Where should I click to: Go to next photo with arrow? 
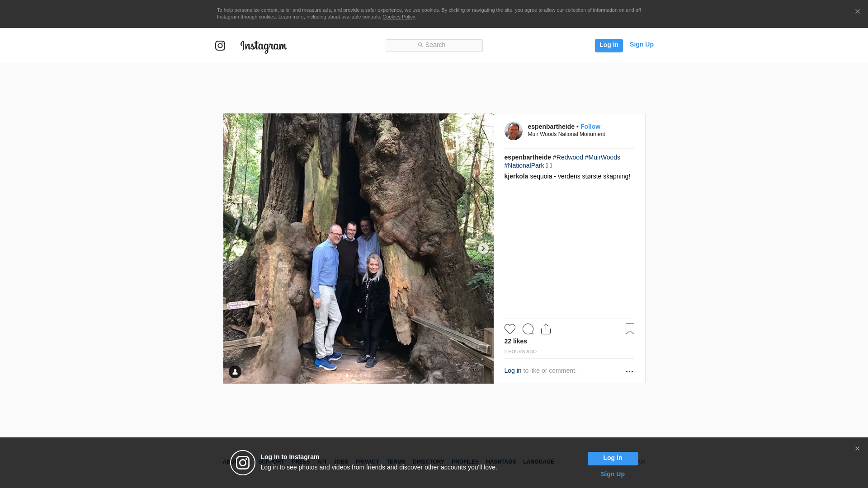pos(483,249)
